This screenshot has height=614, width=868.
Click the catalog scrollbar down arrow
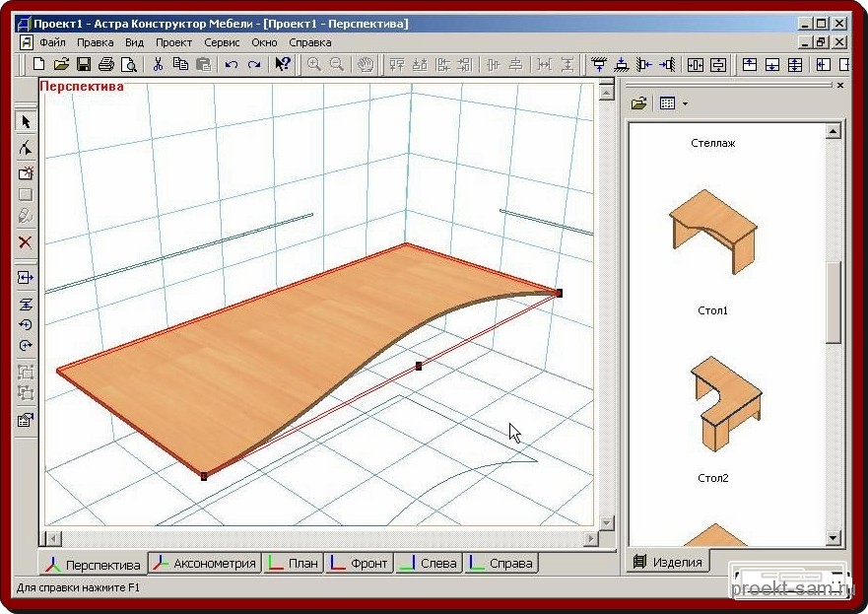(x=834, y=538)
